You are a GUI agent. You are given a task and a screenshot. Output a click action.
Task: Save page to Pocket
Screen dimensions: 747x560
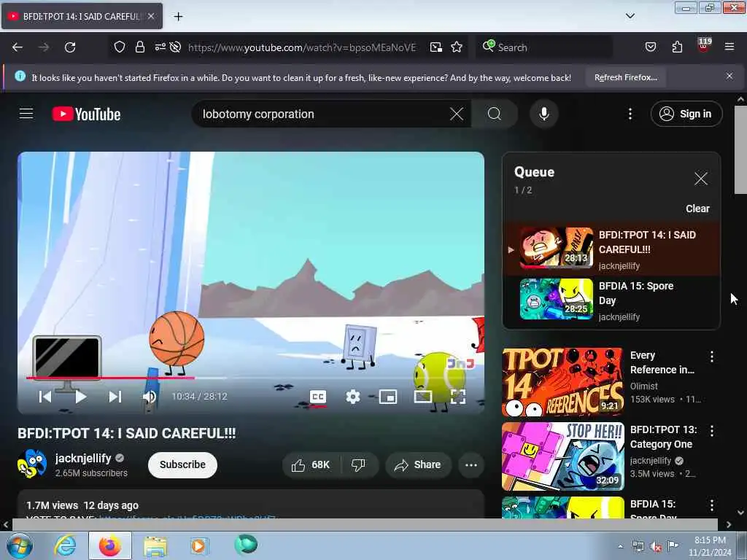[x=650, y=47]
